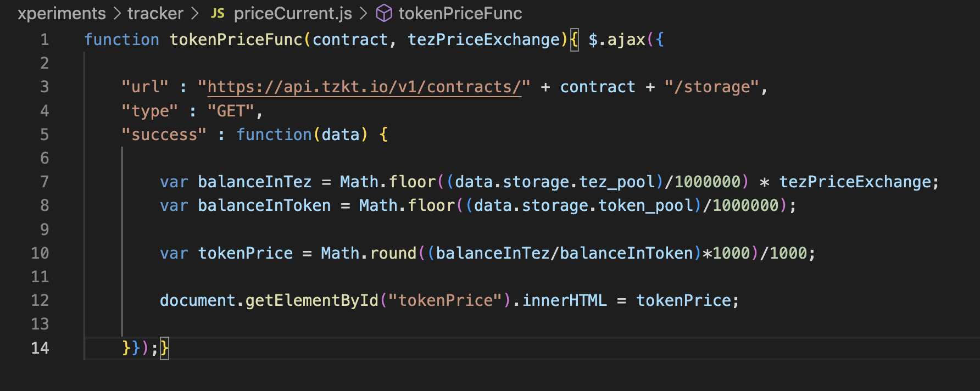Click line number 1 in gutter
This screenshot has height=391, width=980.
44,40
